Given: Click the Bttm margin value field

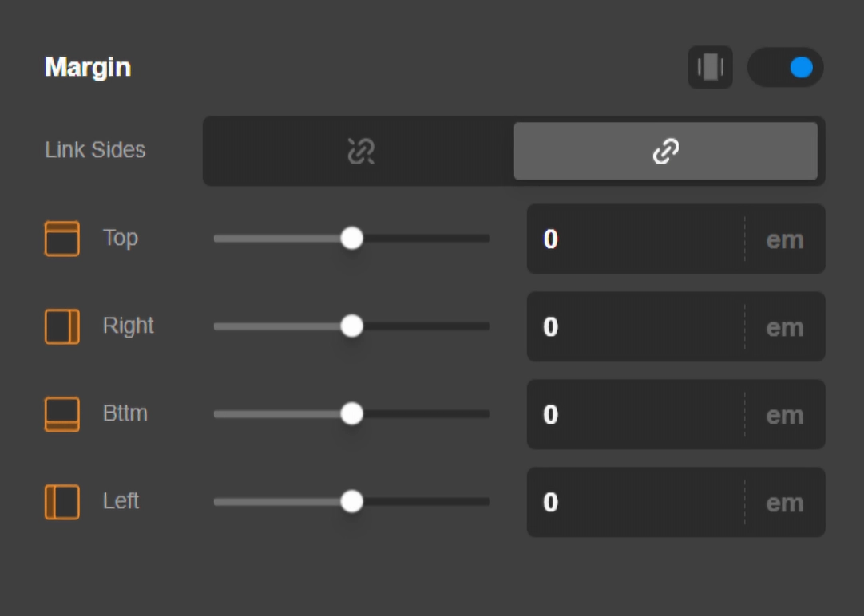Looking at the screenshot, I should point(635,415).
